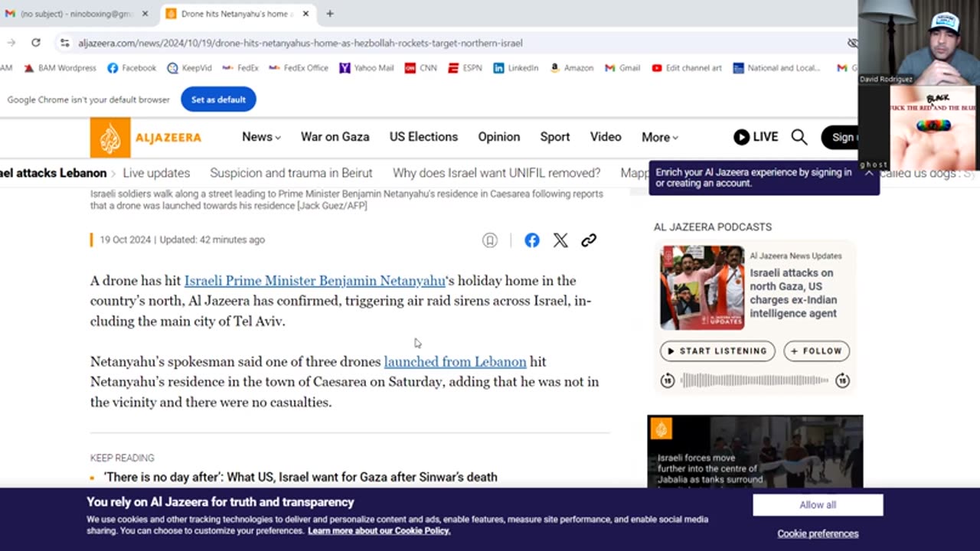Close the Drone hits Netanyahu's home tab
Viewport: 980px width, 551px height.
306,14
